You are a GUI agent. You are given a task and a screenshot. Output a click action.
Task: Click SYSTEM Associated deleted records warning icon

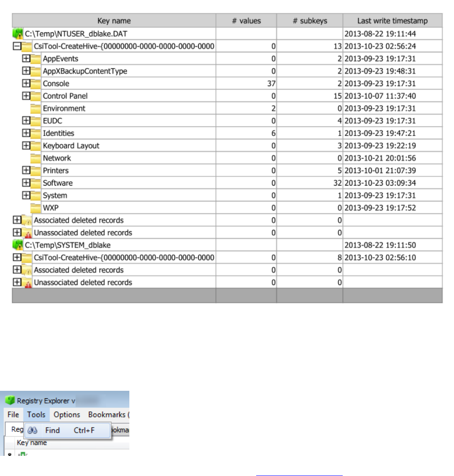(27, 270)
